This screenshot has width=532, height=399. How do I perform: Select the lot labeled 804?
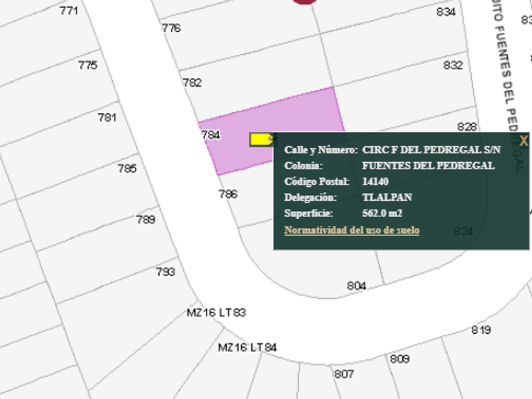[x=357, y=286]
